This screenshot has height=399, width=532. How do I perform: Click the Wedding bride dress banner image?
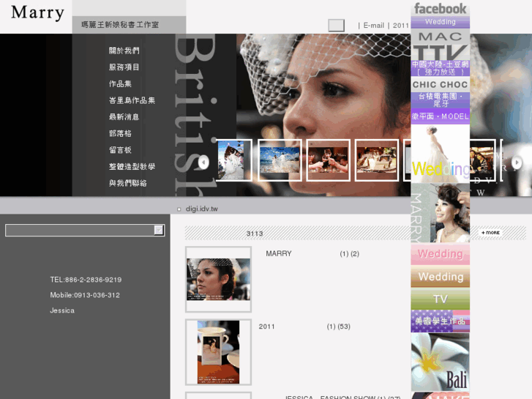click(x=440, y=154)
